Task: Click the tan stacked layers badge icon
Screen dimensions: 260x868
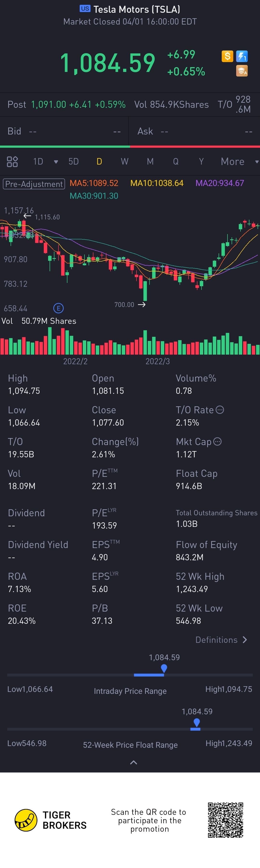Action: [242, 71]
